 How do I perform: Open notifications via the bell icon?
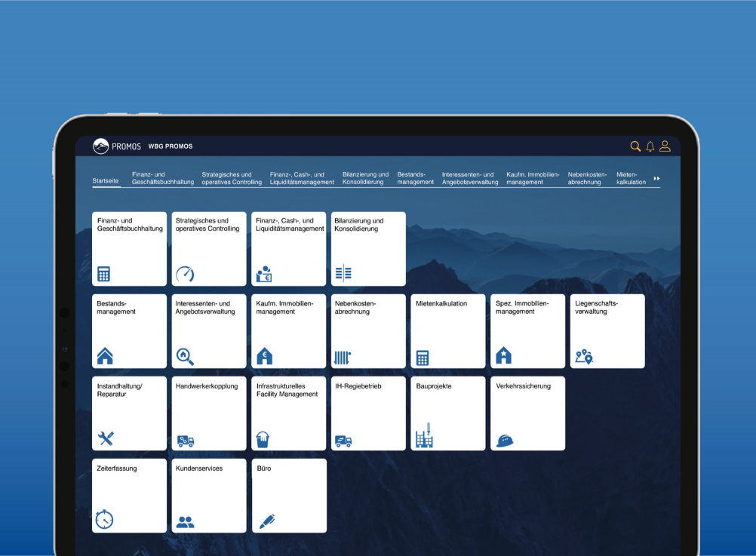tap(650, 146)
